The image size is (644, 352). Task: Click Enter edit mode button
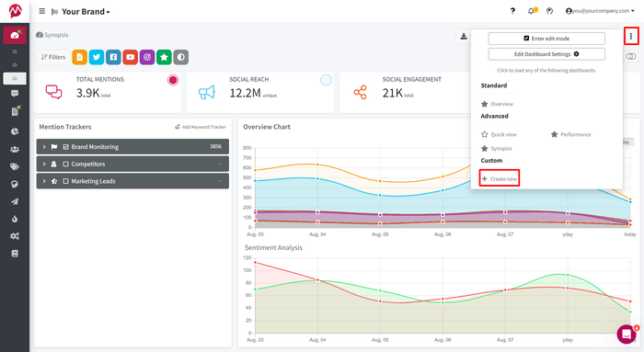point(546,39)
